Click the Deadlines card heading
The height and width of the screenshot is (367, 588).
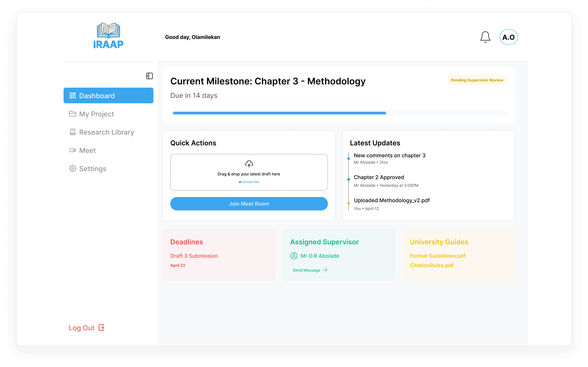[x=187, y=242]
